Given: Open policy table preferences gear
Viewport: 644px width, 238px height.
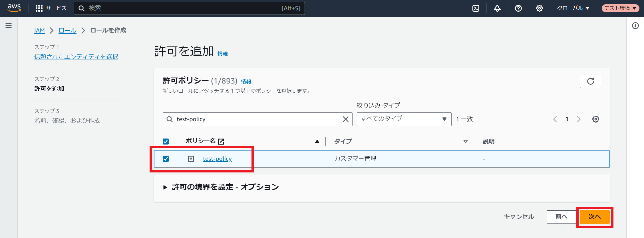Looking at the screenshot, I should coord(596,119).
